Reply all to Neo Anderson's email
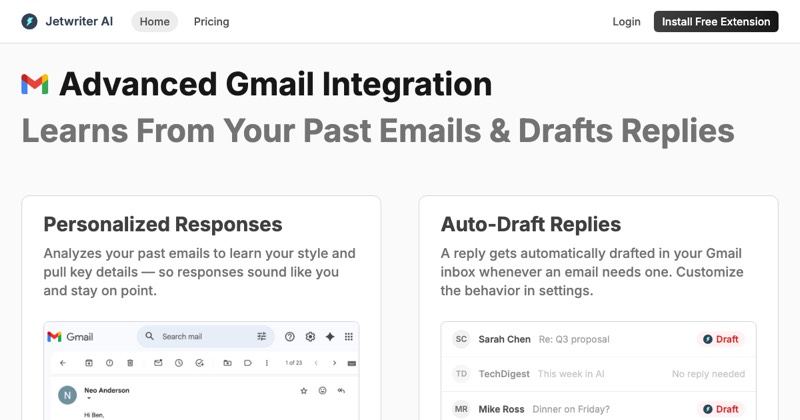The width and height of the screenshot is (800, 420). tap(341, 390)
